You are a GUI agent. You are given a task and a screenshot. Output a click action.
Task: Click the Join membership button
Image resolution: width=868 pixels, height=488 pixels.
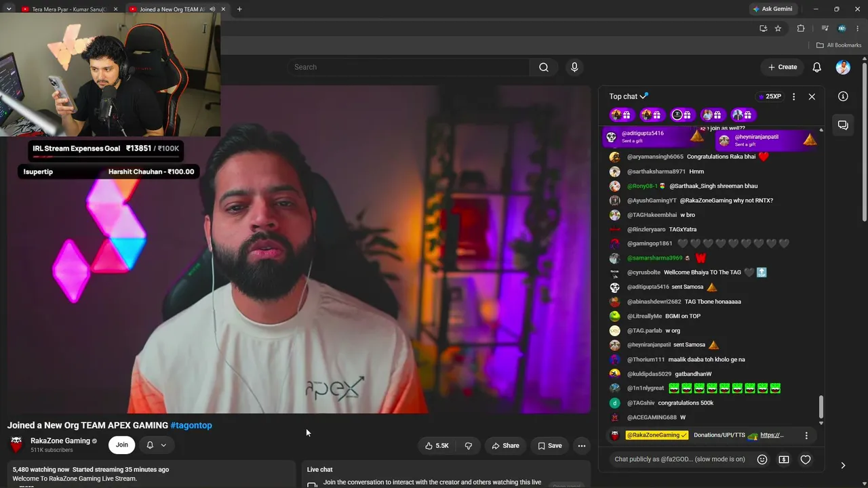121,445
